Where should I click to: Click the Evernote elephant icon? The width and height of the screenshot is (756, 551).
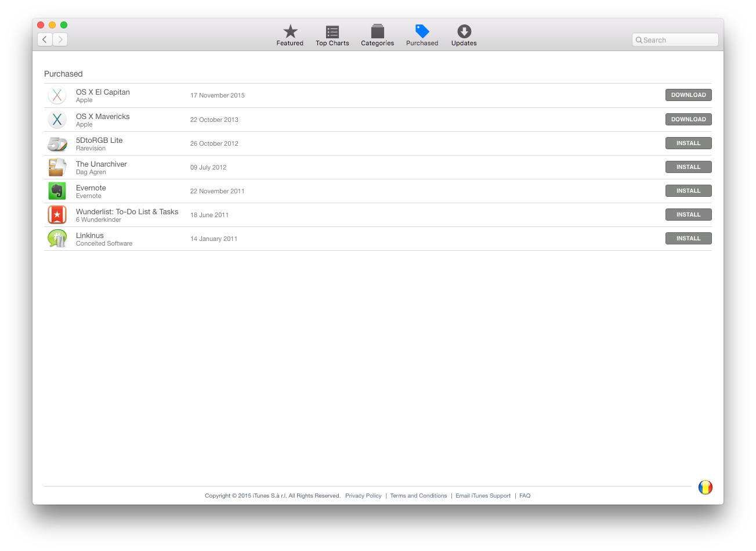[57, 191]
